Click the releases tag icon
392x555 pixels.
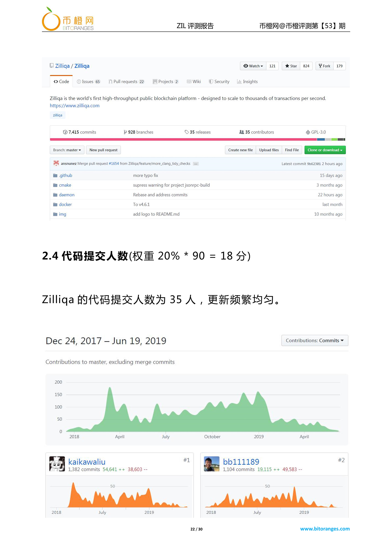tap(187, 132)
